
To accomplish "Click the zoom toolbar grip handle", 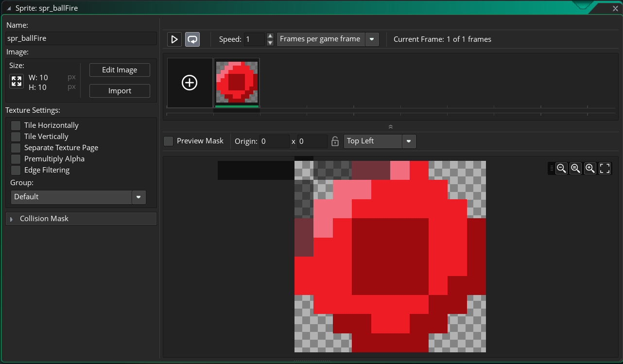I will click(x=552, y=169).
